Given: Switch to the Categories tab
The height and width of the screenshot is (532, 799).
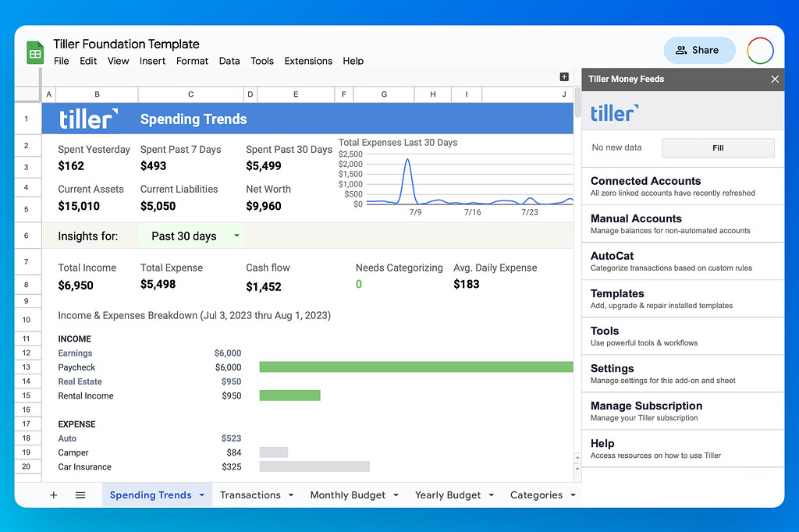Looking at the screenshot, I should pyautogui.click(x=537, y=495).
